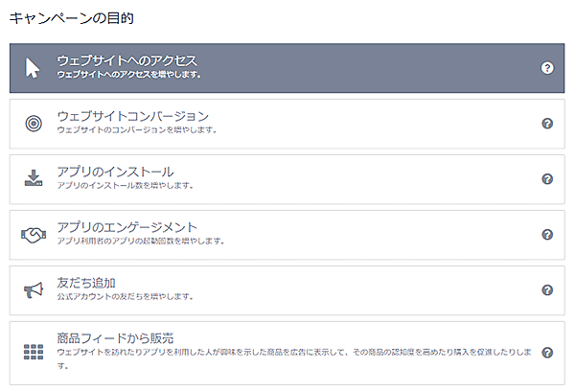Show help tooltip for アプリのエンゲージメント

point(547,234)
